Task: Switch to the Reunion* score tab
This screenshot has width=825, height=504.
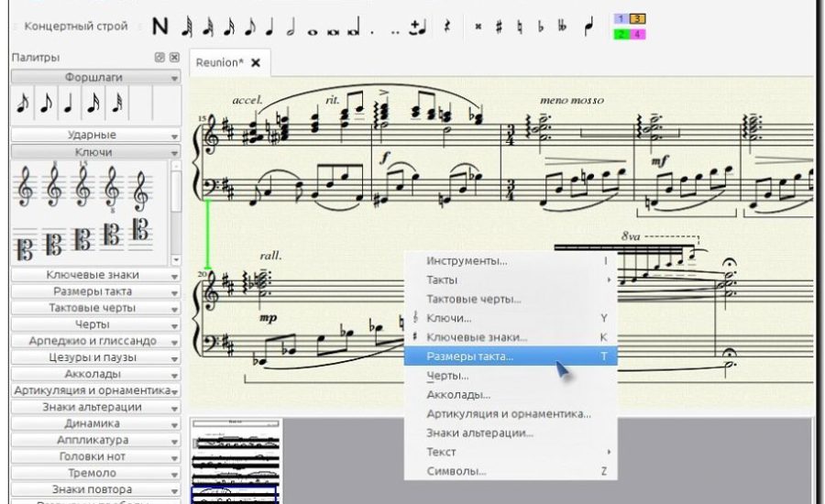Action: pyautogui.click(x=220, y=63)
